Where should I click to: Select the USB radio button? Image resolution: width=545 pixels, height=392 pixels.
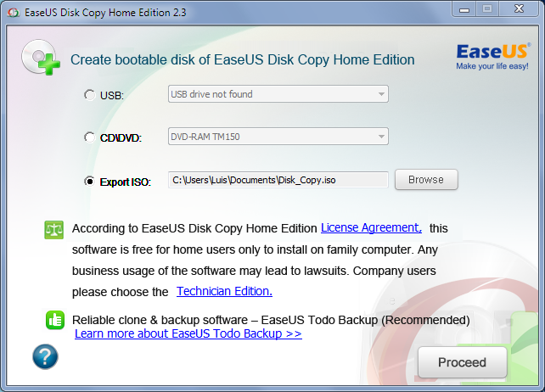[90, 95]
